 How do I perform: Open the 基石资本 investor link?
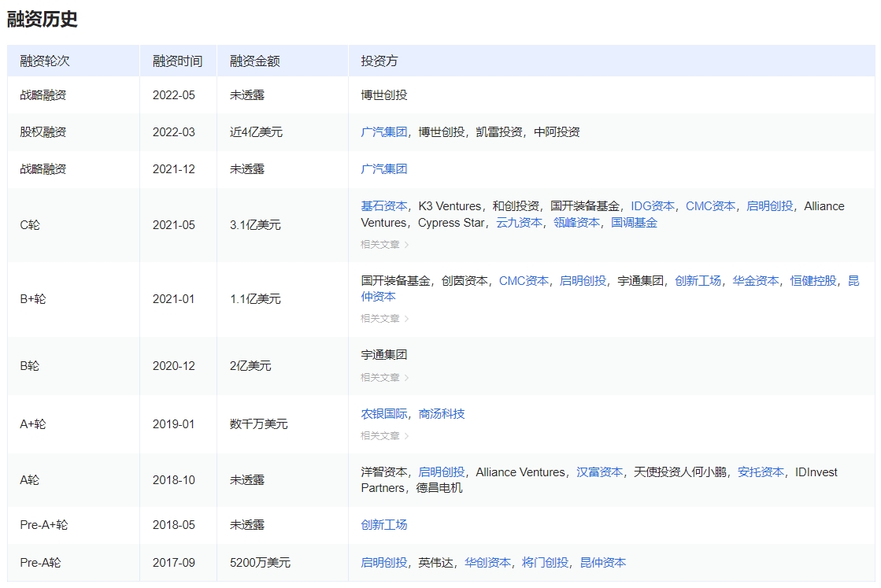click(x=384, y=206)
